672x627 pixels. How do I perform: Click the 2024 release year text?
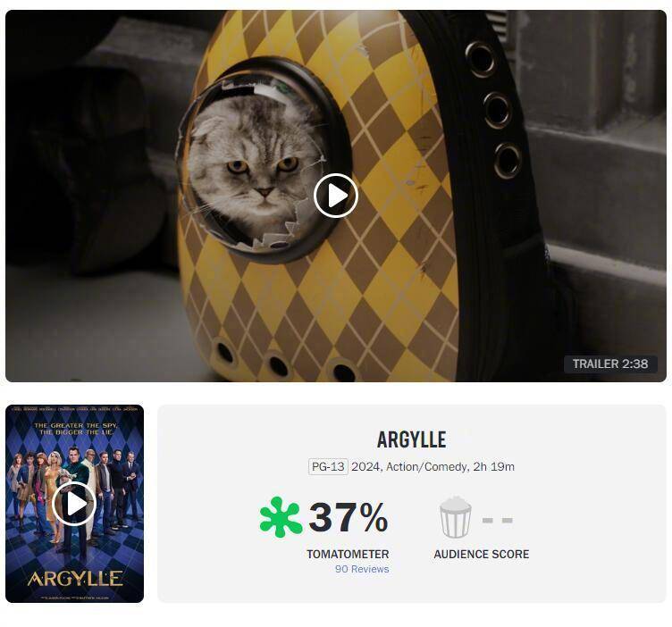366,466
